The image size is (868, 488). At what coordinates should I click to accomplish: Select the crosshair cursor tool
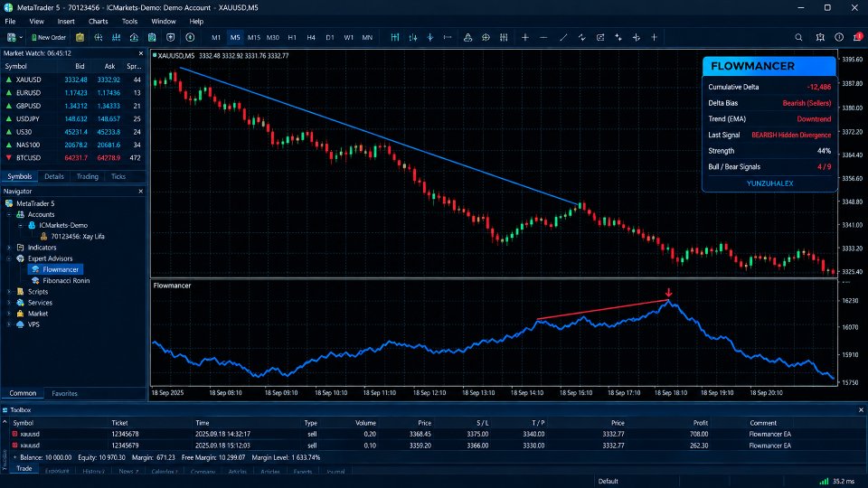(x=654, y=38)
